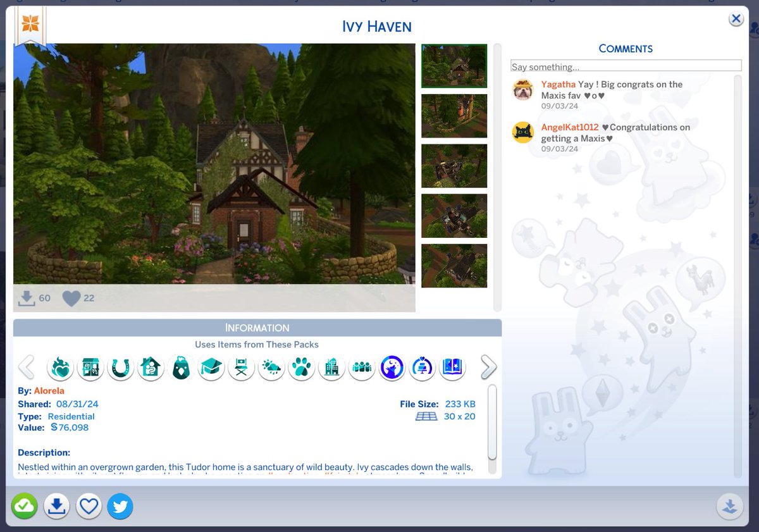
Task: Click the group of people pack icon
Action: [x=362, y=367]
